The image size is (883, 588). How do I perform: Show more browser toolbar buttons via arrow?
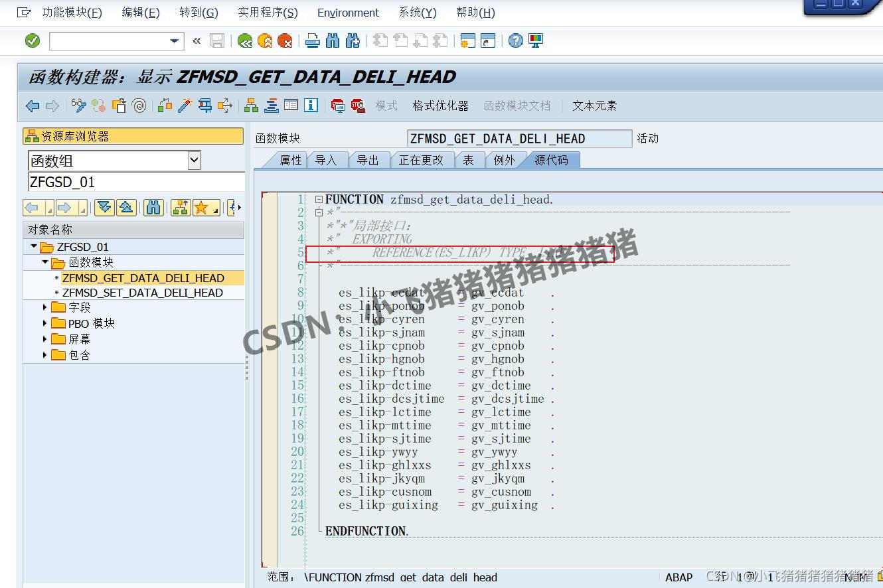point(239,208)
